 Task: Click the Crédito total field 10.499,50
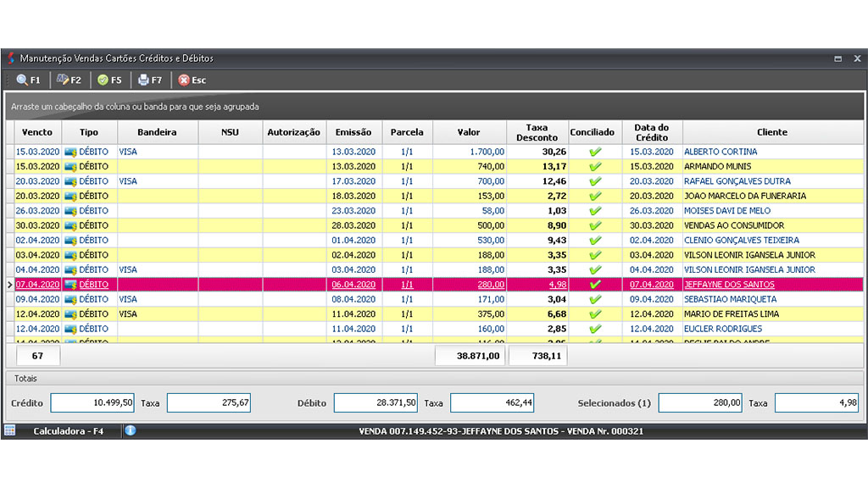(92, 402)
